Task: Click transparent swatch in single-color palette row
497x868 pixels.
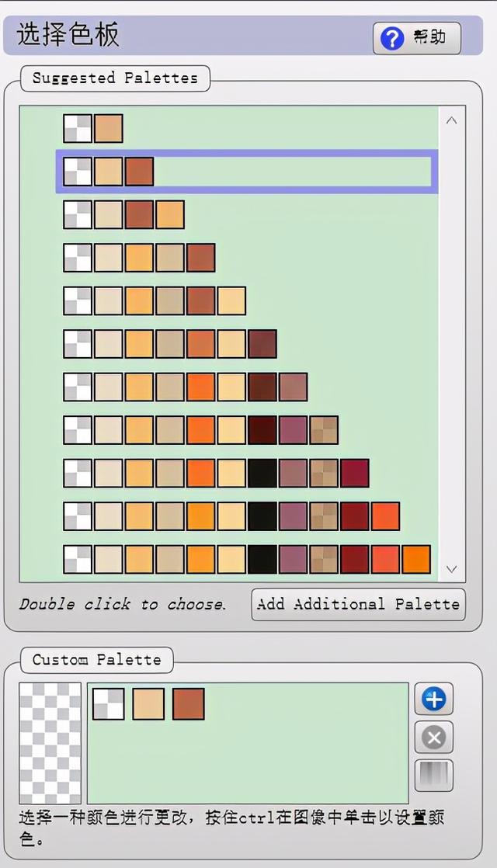Action: click(x=78, y=128)
